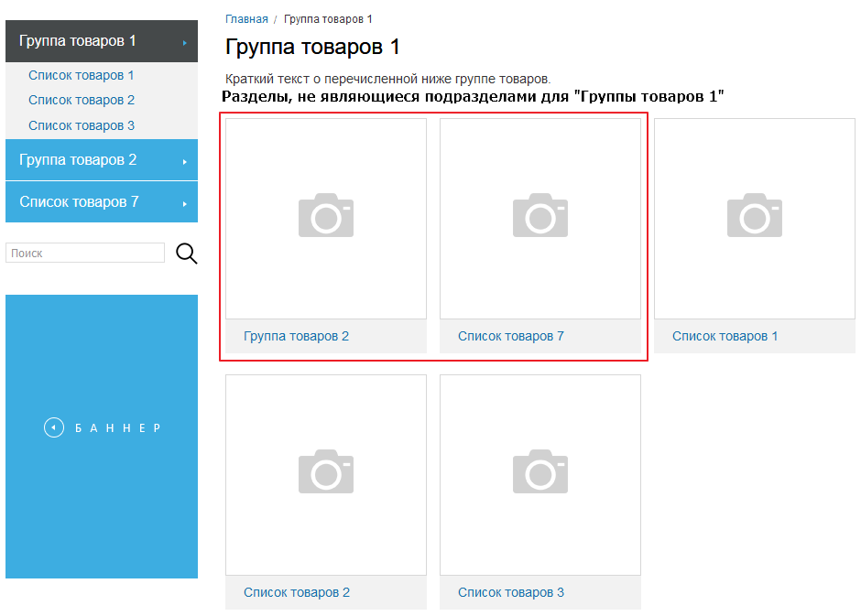The width and height of the screenshot is (861, 616).
Task: Click the БАННЕР text on blue banner
Action: pos(117,428)
